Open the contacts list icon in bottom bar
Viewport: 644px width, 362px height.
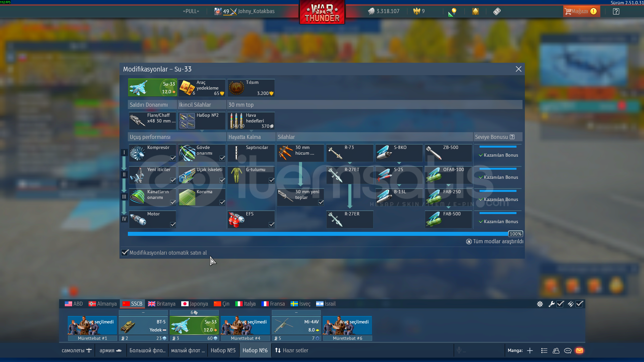(x=544, y=351)
